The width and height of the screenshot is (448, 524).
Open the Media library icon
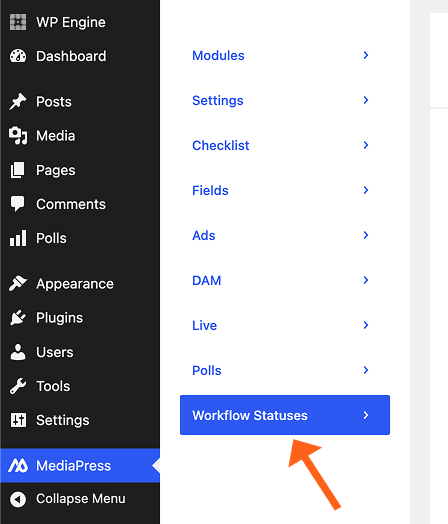[x=18, y=136]
